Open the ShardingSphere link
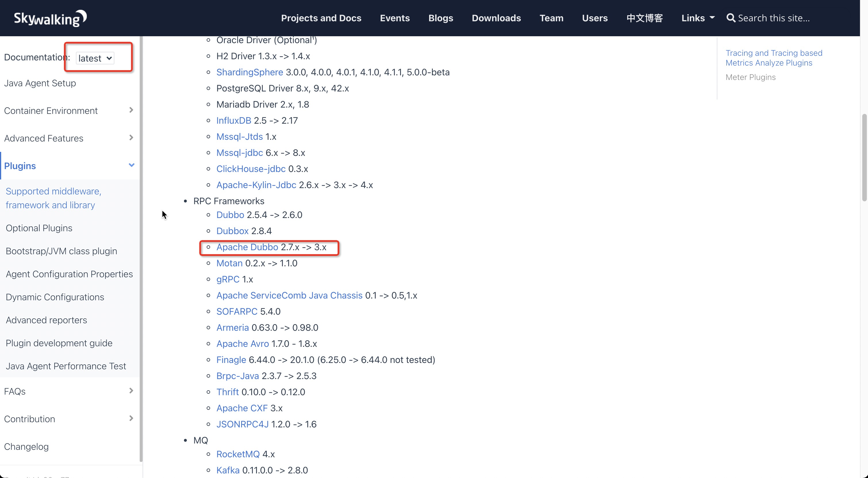Image resolution: width=868 pixels, height=478 pixels. (249, 72)
